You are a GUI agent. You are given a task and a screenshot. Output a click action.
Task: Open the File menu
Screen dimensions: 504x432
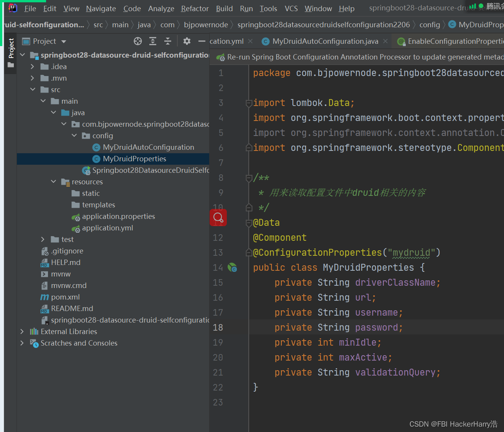[30, 8]
